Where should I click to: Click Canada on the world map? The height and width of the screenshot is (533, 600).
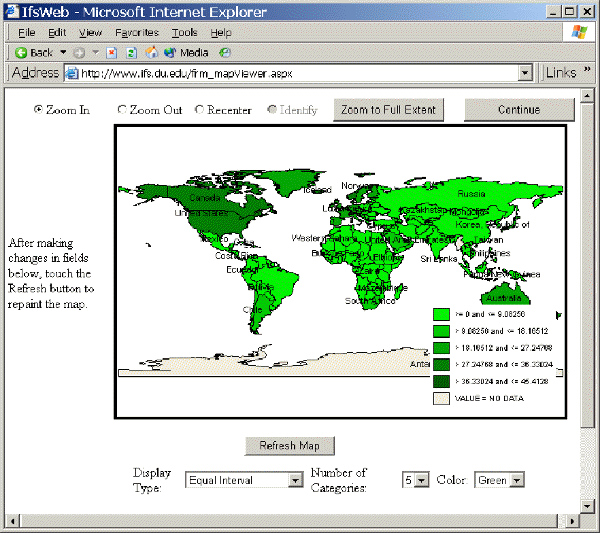coord(205,198)
